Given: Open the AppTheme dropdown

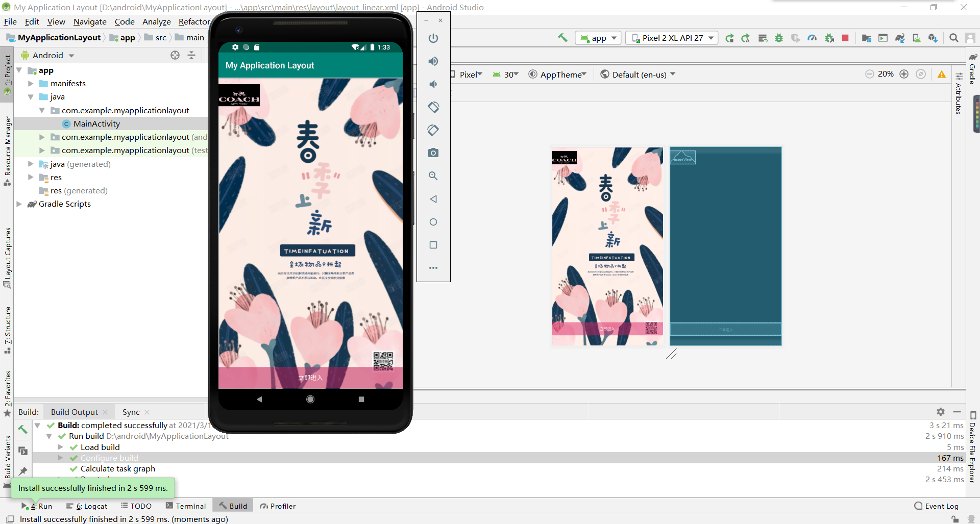Looking at the screenshot, I should click(558, 74).
